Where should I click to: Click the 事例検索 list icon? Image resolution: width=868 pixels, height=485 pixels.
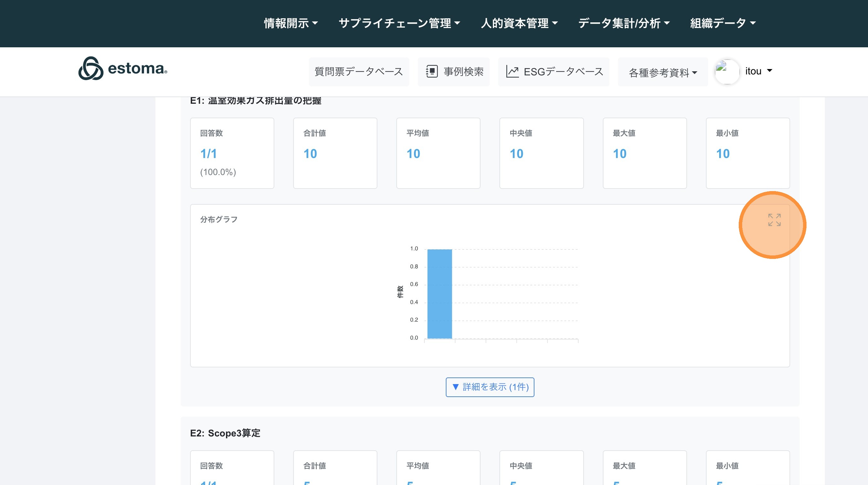coord(432,72)
